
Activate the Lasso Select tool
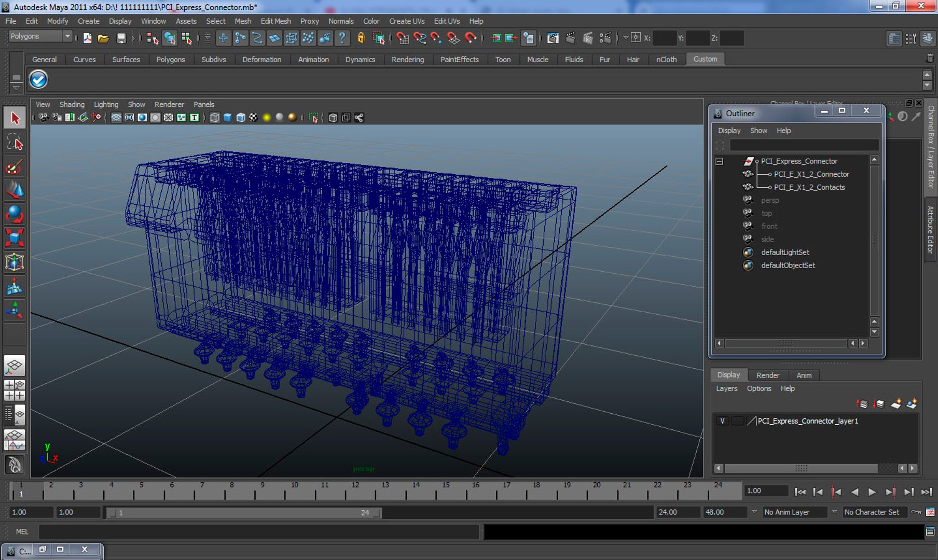pos(15,142)
